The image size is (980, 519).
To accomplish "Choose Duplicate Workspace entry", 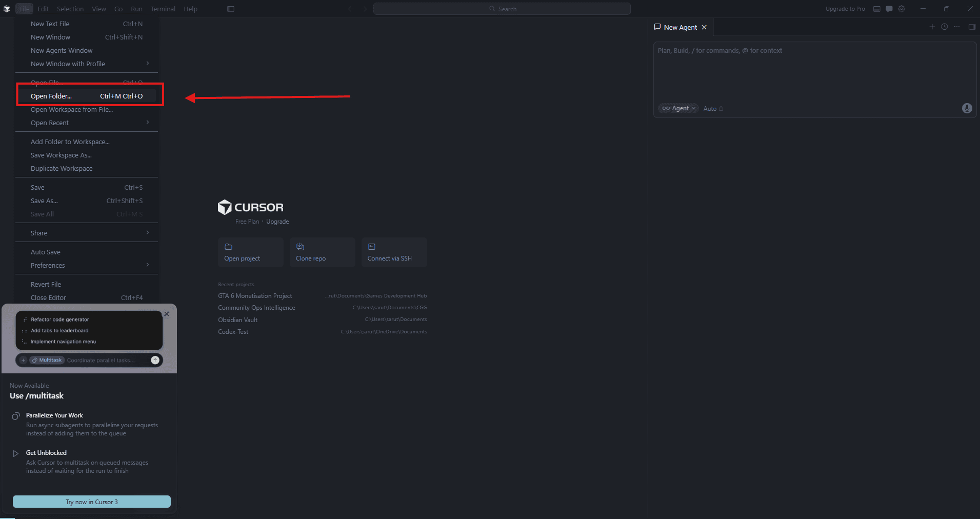I will pyautogui.click(x=87, y=168).
